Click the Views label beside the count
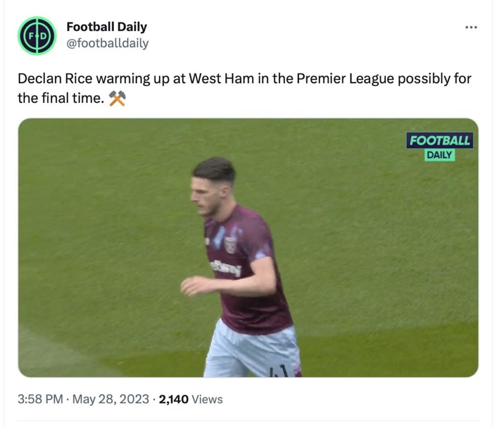 pos(207,399)
